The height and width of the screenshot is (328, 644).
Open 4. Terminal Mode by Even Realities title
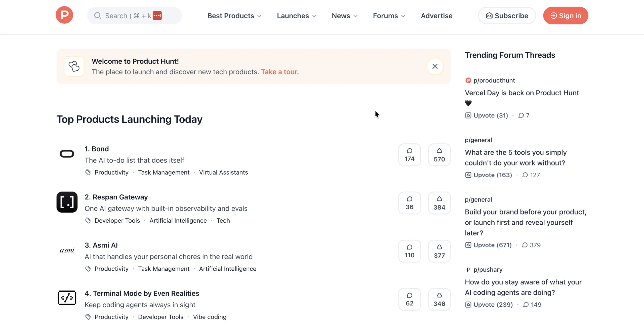[x=142, y=294]
